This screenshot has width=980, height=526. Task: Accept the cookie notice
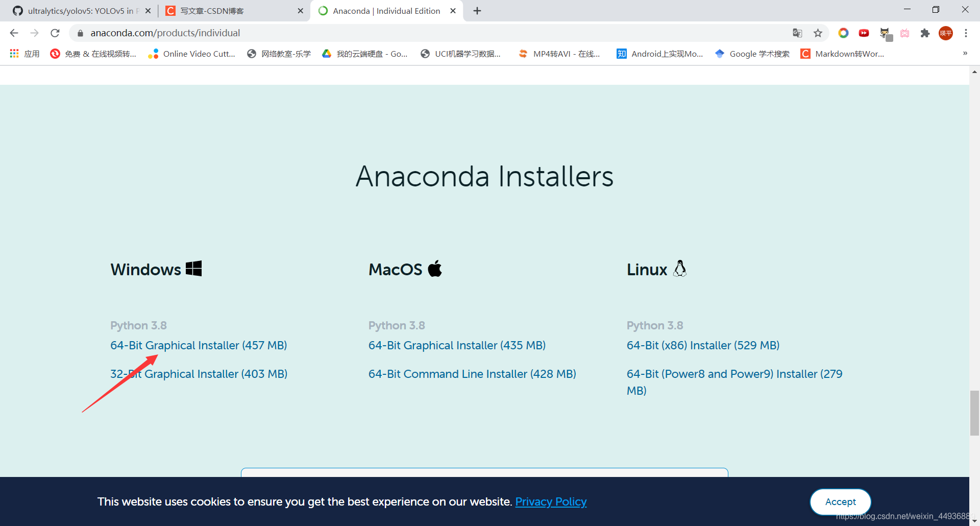pos(840,501)
